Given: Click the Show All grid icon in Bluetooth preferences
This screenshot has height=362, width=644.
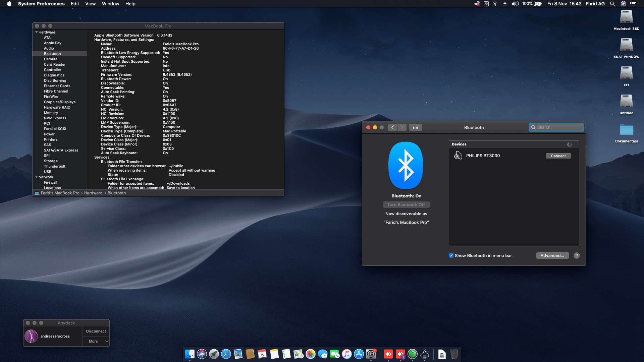Looking at the screenshot, I should 416,127.
